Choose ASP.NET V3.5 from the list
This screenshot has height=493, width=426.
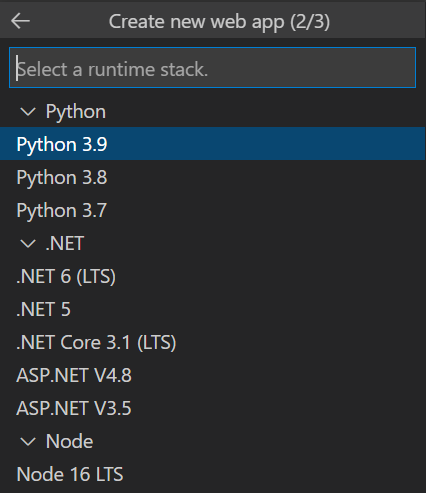click(213, 408)
